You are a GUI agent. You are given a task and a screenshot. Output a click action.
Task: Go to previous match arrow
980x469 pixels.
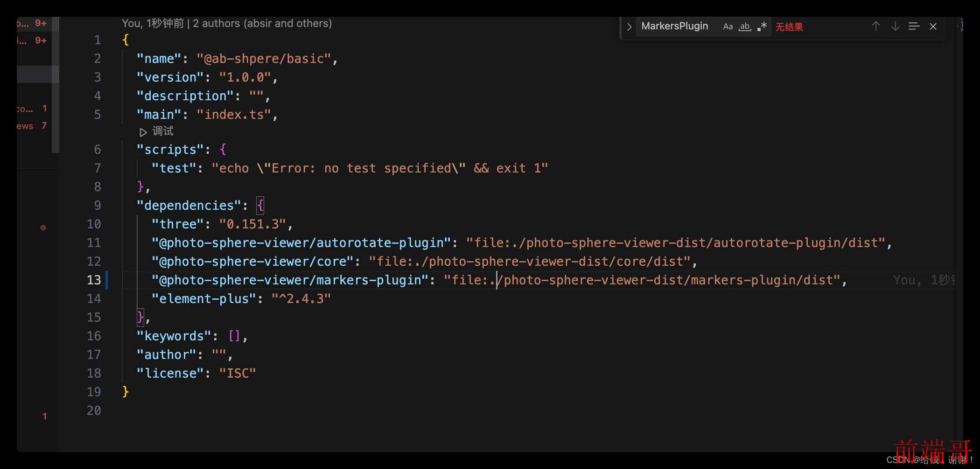coord(876,27)
